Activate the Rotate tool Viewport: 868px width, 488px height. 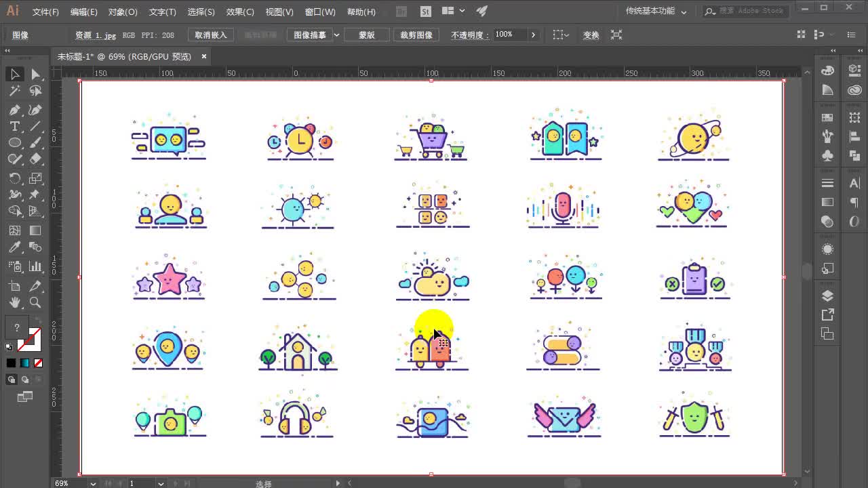click(15, 178)
